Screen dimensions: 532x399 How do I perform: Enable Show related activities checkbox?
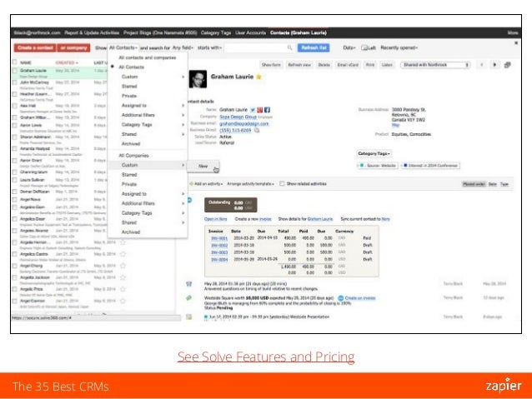[x=282, y=184]
